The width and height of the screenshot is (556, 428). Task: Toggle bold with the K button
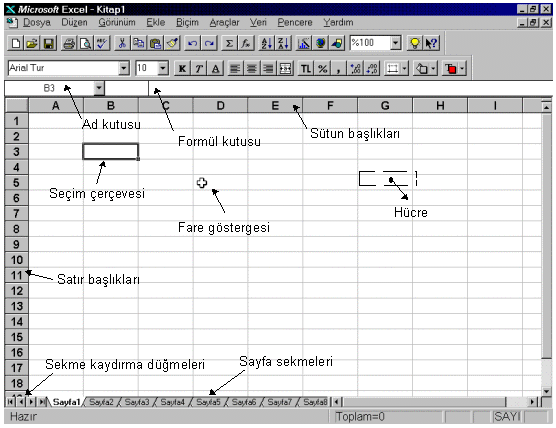[182, 68]
